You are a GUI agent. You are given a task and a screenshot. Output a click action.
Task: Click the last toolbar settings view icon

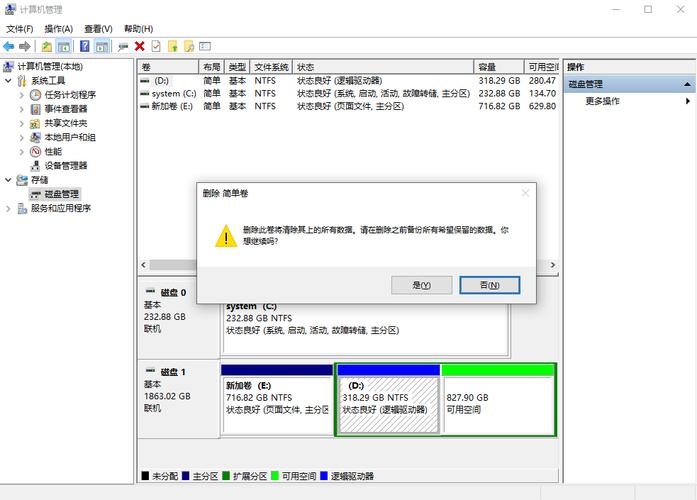pyautogui.click(x=205, y=46)
